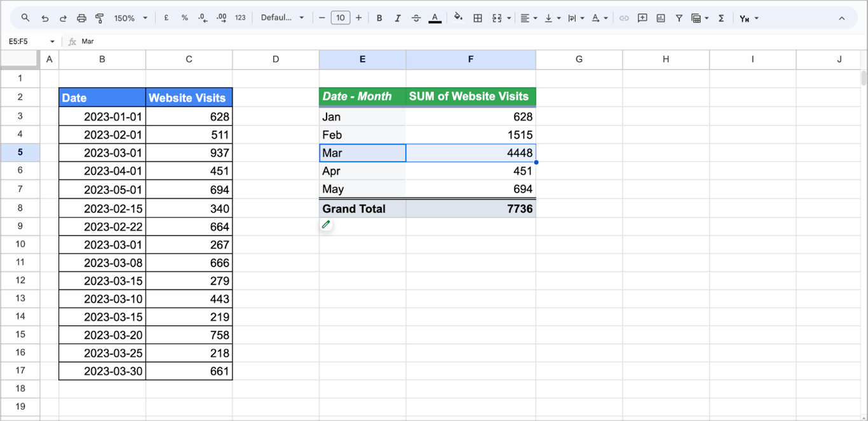Viewport: 868px width, 421px height.
Task: Select the blue Date header cell
Action: 102,97
